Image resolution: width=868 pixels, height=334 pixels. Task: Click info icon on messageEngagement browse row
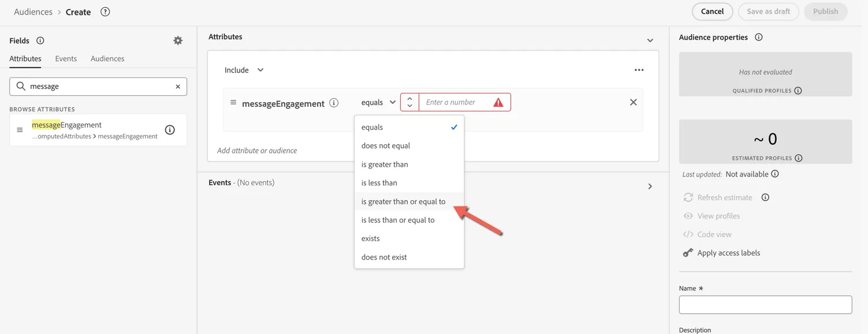(170, 130)
